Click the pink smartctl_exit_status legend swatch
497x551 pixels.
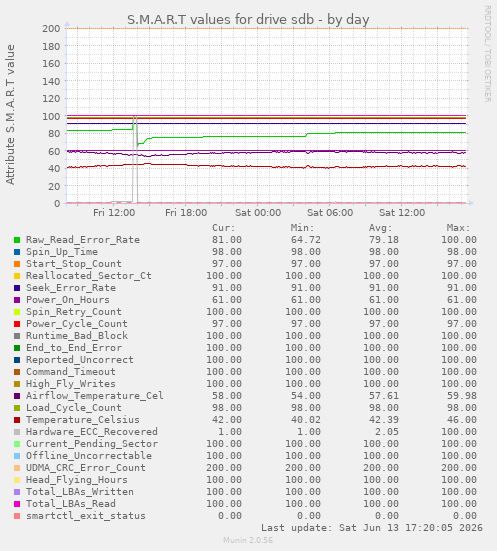coord(17,516)
